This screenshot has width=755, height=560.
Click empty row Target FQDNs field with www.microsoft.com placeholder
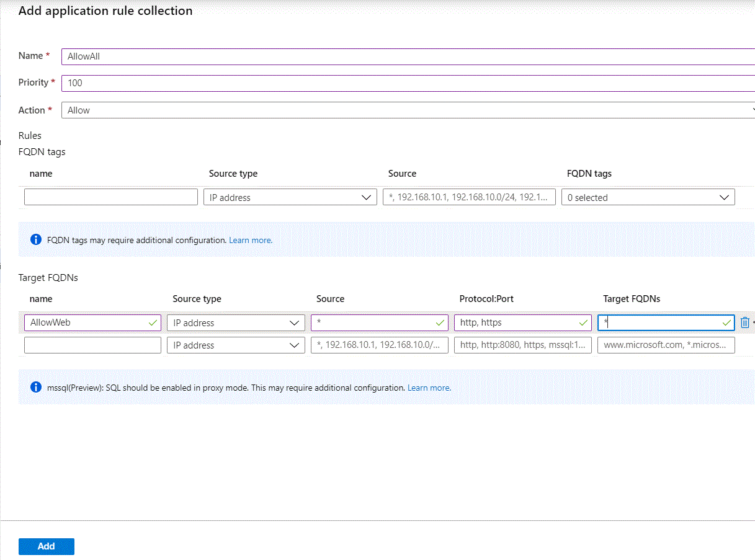pos(666,345)
